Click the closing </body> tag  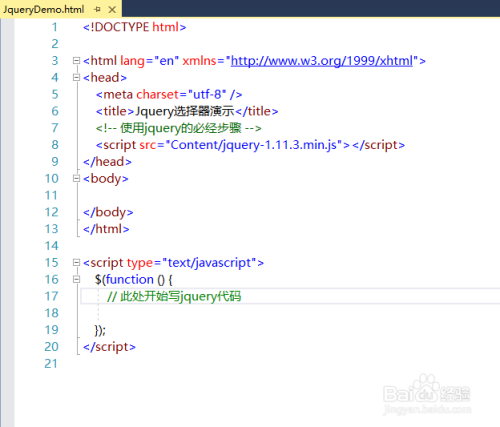pyautogui.click(x=108, y=212)
